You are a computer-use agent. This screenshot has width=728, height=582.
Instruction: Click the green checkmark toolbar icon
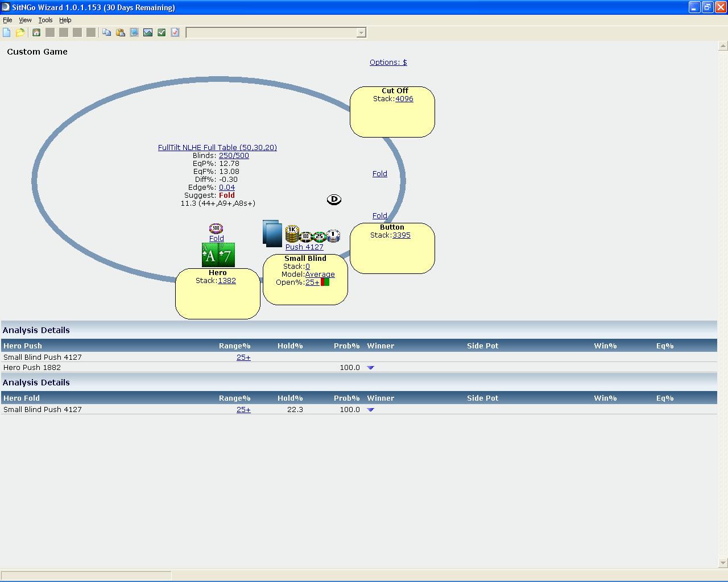[x=162, y=32]
